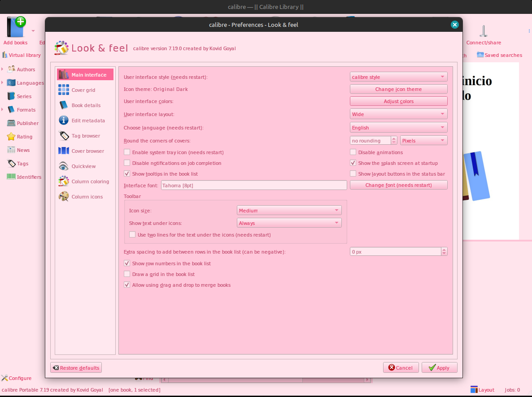The width and height of the screenshot is (532, 397).
Task: Click the Adjust colors button
Action: tap(399, 101)
